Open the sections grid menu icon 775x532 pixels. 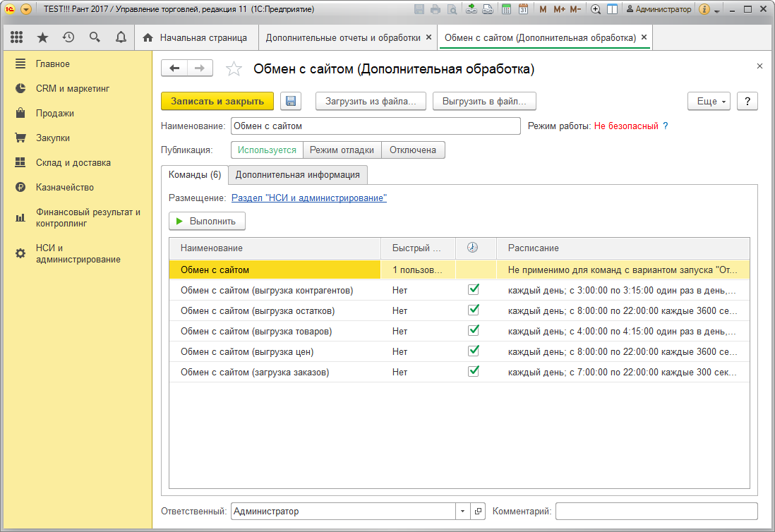17,37
